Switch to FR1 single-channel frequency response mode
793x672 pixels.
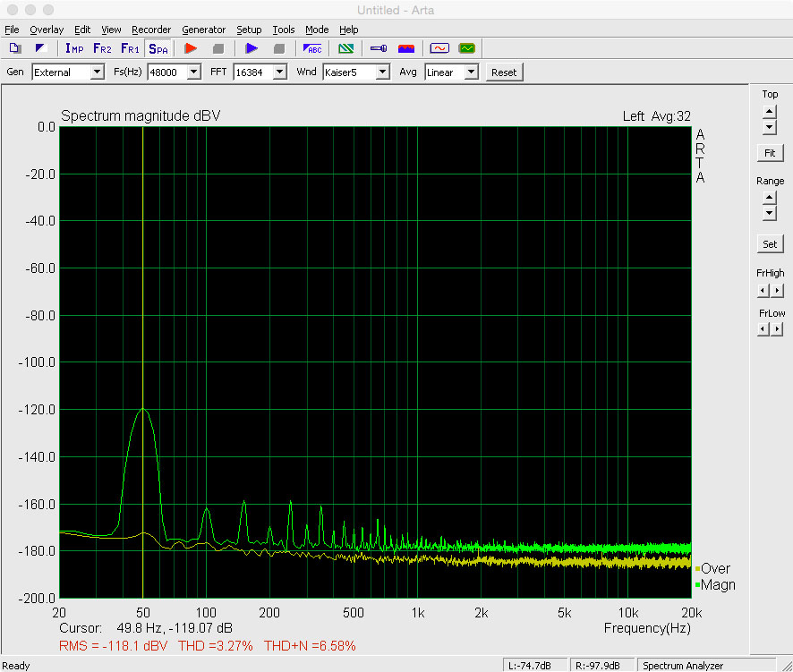point(130,48)
